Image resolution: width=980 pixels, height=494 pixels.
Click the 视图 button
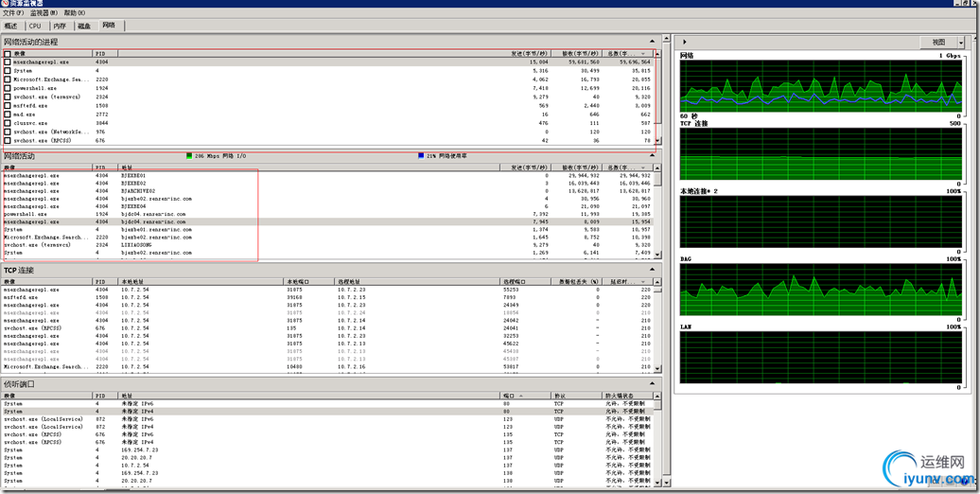(x=938, y=43)
